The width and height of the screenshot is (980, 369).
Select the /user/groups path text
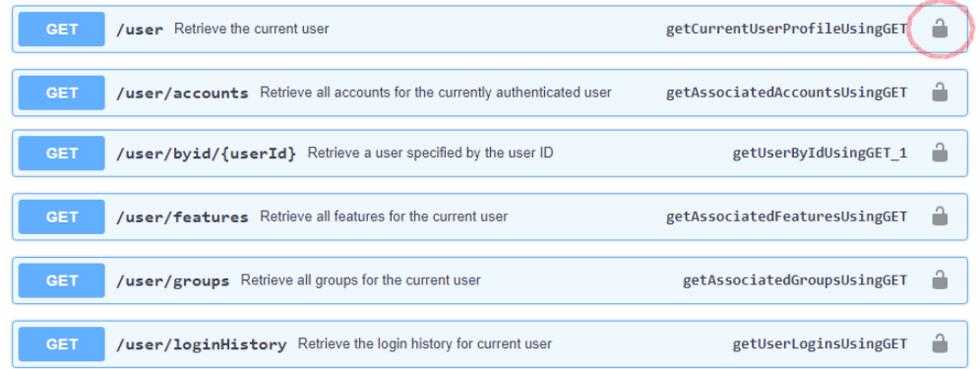(172, 280)
